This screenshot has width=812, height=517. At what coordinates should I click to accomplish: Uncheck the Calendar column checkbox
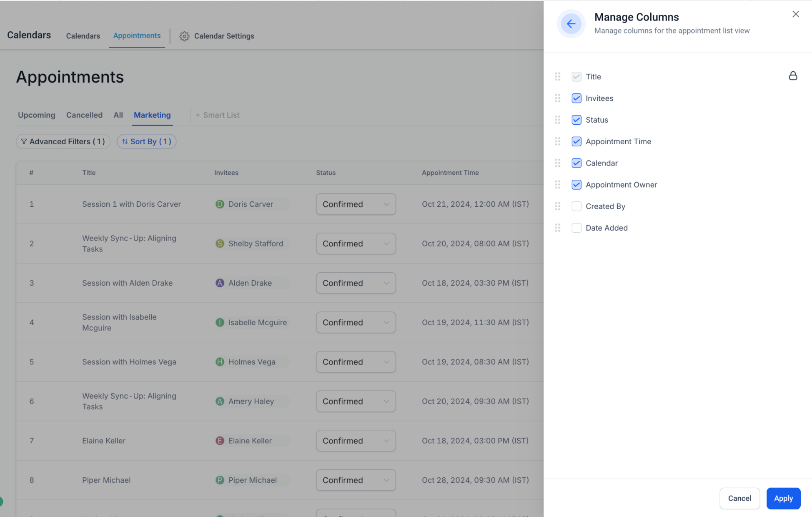click(x=576, y=163)
